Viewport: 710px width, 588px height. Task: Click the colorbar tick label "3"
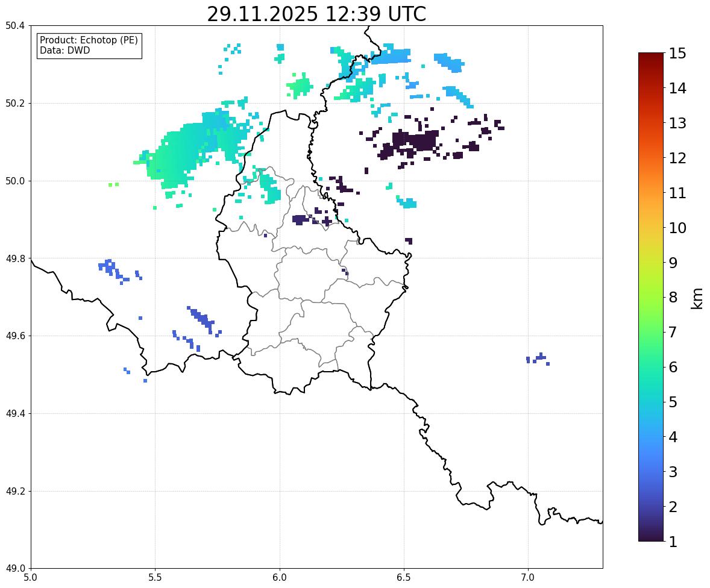click(673, 472)
